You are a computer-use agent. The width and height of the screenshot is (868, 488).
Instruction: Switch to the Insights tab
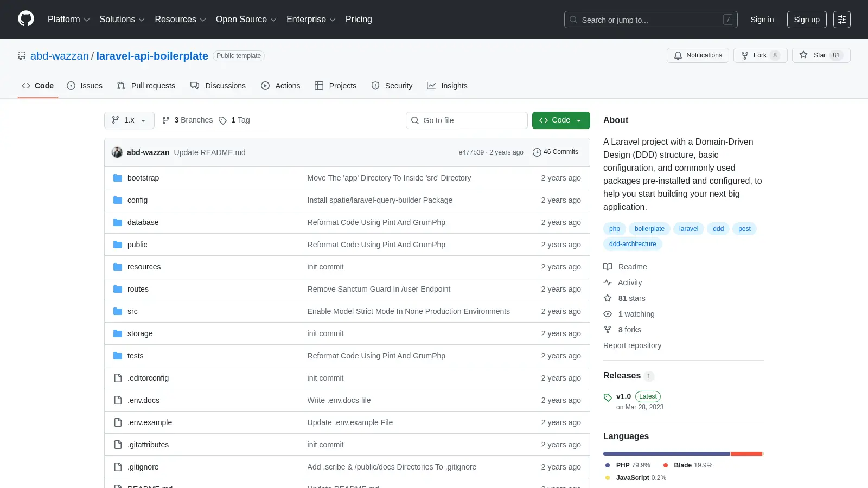[x=447, y=86]
